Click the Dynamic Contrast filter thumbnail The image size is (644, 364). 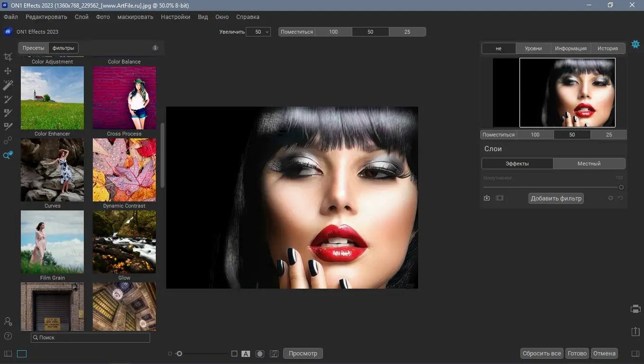[x=124, y=170]
